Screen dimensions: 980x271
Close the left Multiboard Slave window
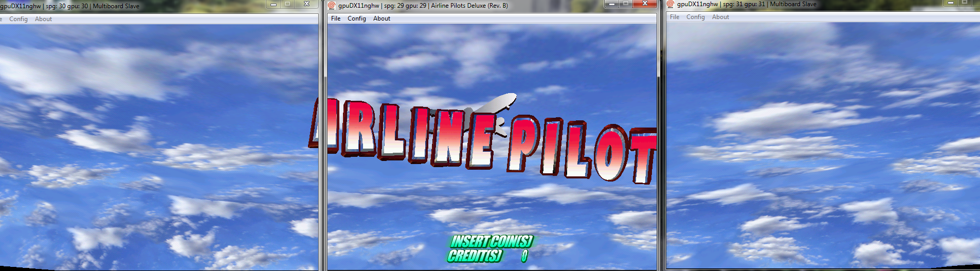tap(306, 4)
